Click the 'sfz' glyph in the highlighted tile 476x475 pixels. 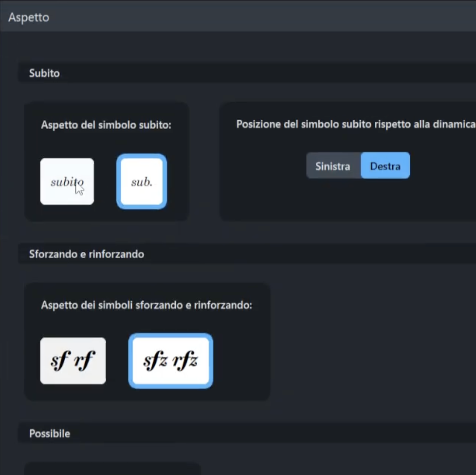pos(155,361)
